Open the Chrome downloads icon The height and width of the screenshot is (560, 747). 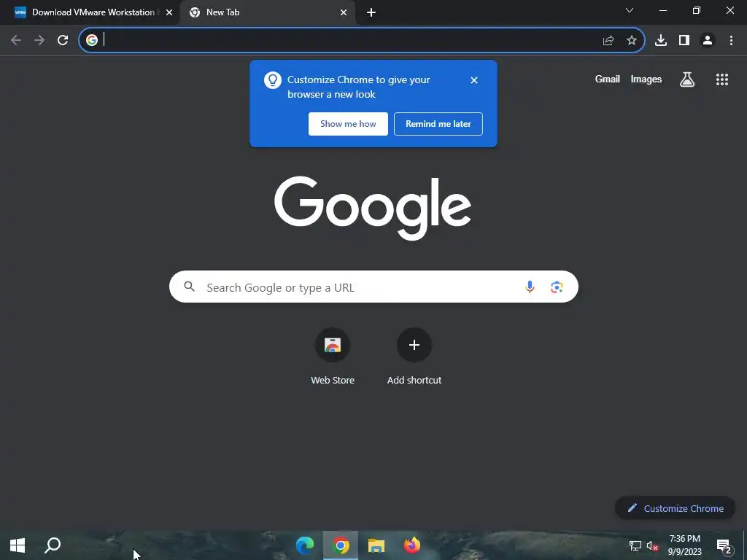click(661, 41)
